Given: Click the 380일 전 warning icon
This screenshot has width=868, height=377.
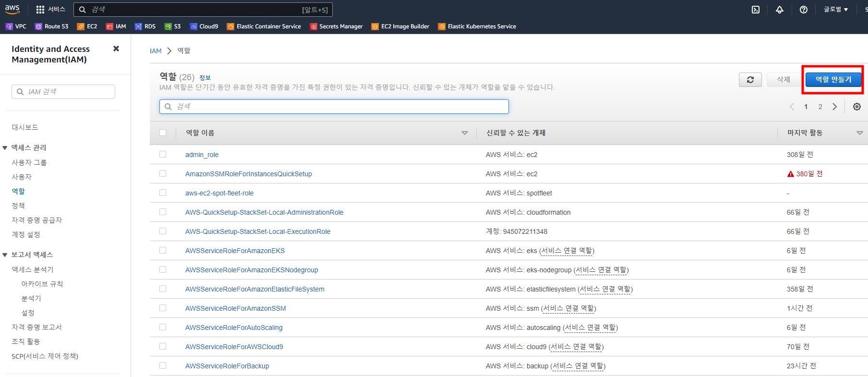Looking at the screenshot, I should tap(790, 174).
